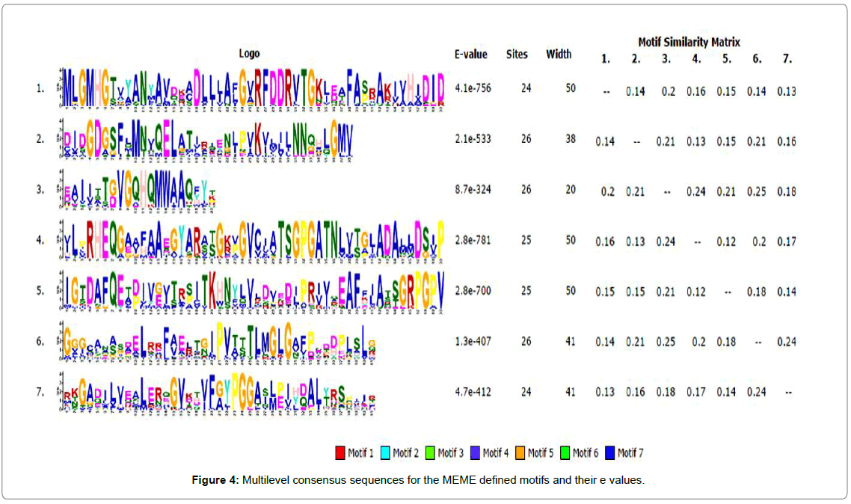
Task: Click the purple Motif 4 legend swatch
Action: click(x=475, y=452)
